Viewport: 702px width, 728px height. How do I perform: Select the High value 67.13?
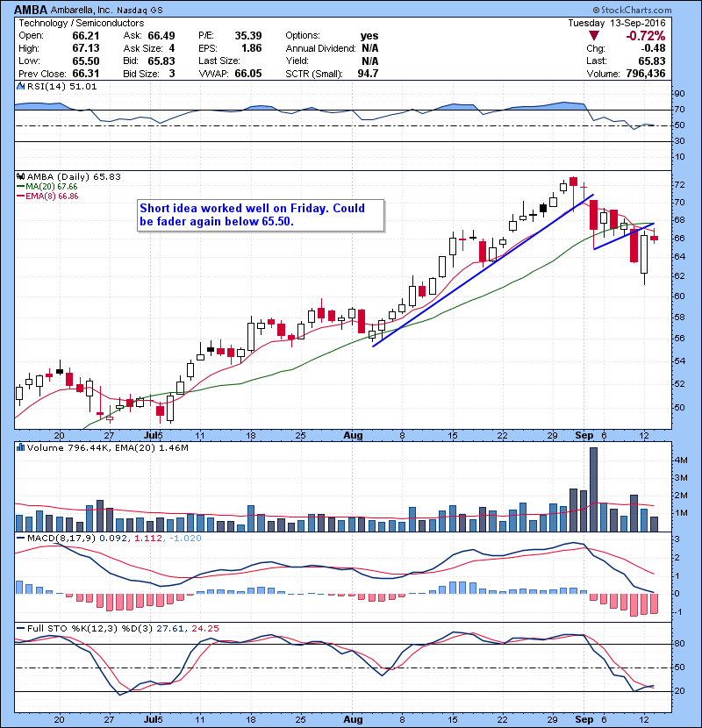pyautogui.click(x=86, y=48)
